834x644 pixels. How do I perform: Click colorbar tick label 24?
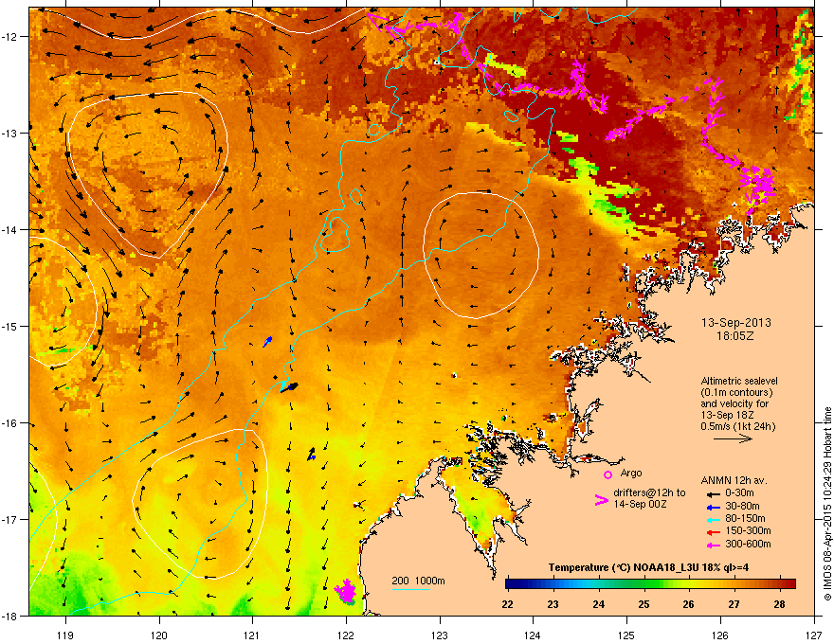point(598,604)
